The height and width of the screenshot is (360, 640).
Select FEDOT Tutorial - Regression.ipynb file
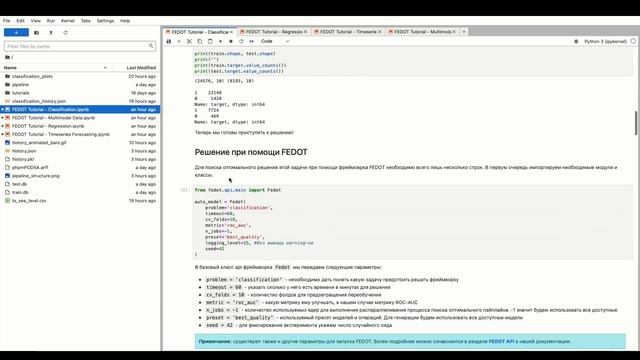80,126
